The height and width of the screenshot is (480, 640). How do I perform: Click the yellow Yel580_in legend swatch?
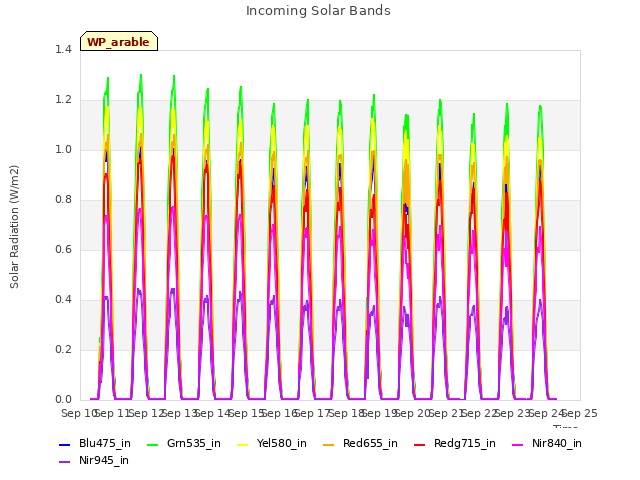[x=242, y=444]
